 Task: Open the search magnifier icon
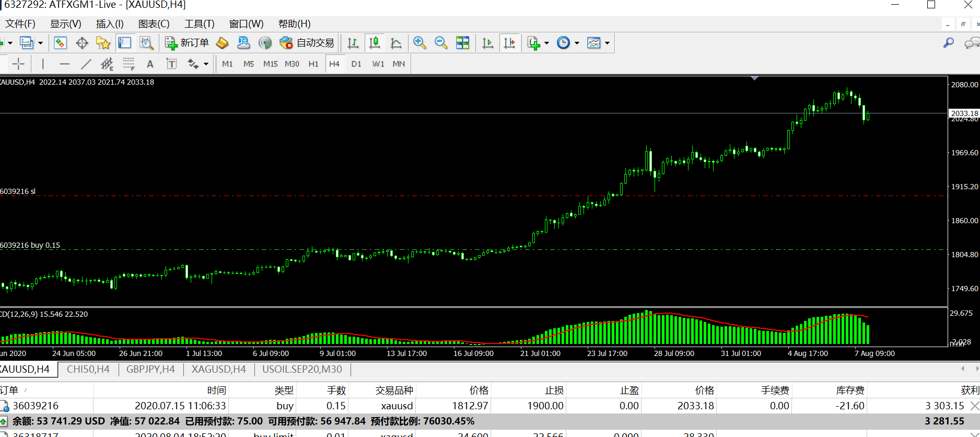[949, 43]
